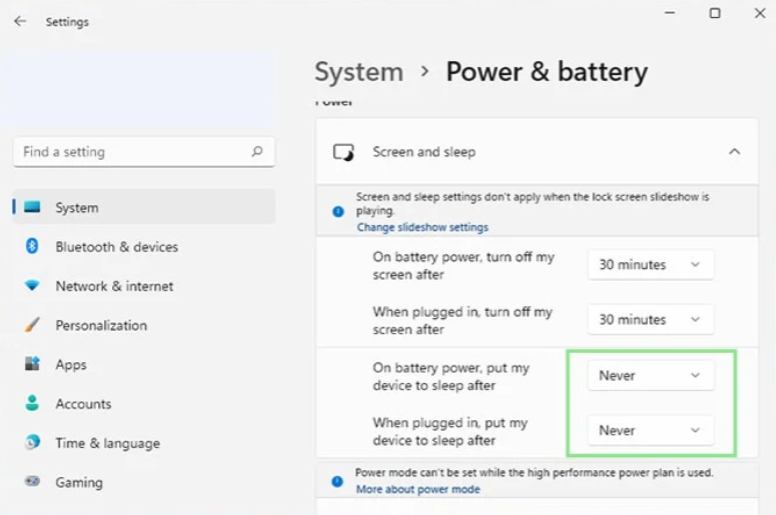The width and height of the screenshot is (776, 515).
Task: Click the back arrow icon
Action: (20, 21)
